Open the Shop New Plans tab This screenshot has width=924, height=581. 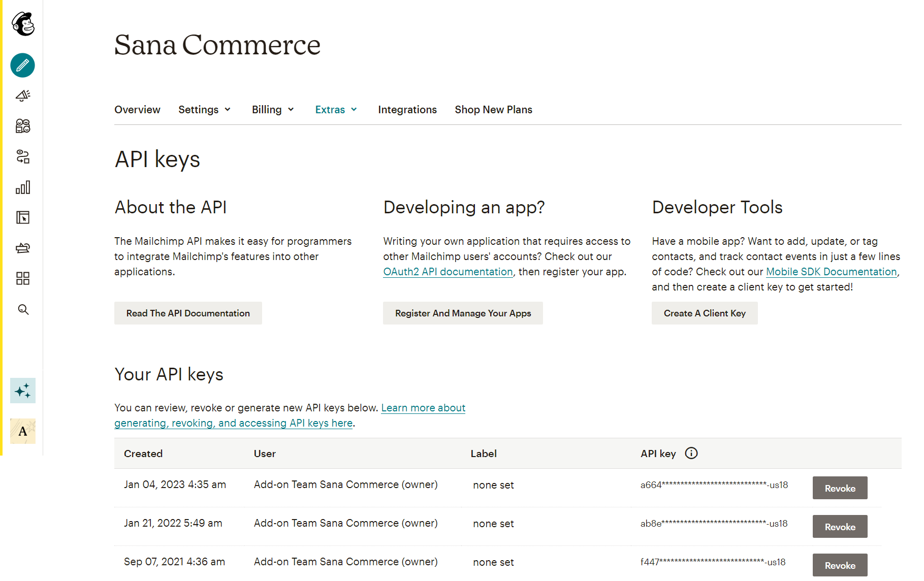493,110
